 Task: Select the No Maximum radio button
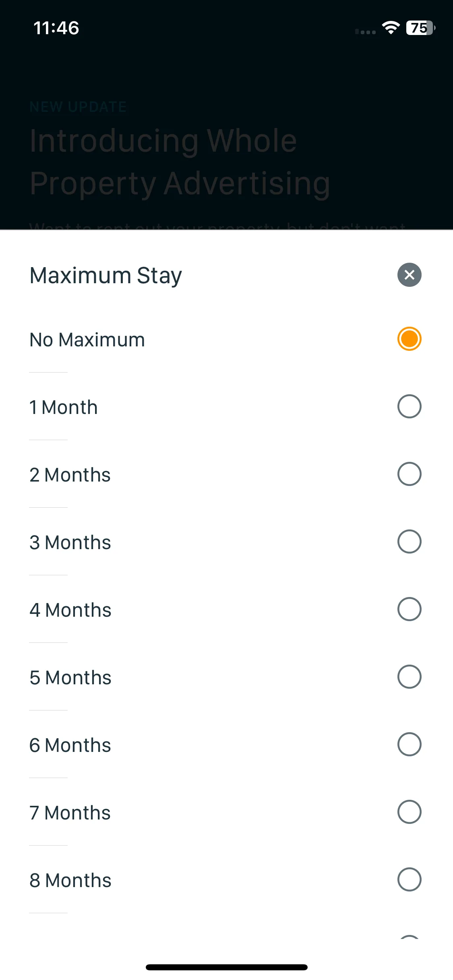[409, 339]
